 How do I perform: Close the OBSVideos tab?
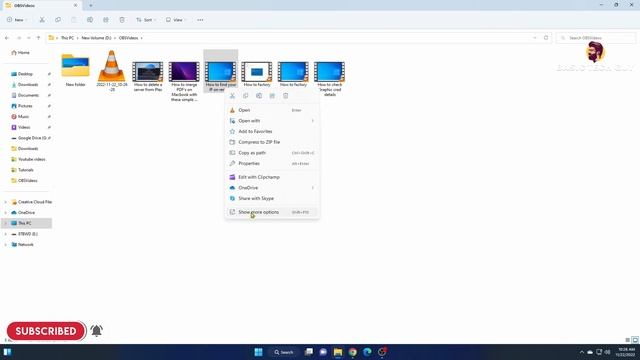click(76, 5)
